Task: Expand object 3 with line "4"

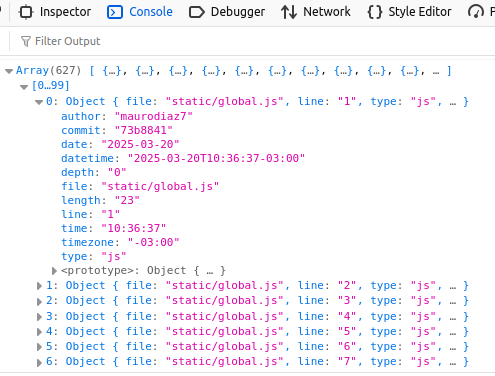Action: point(39,317)
